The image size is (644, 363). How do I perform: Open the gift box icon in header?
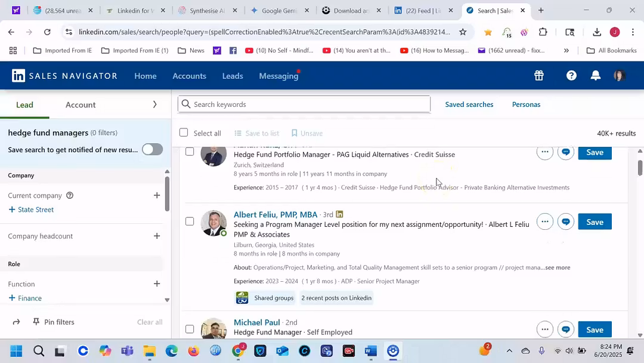(538, 76)
